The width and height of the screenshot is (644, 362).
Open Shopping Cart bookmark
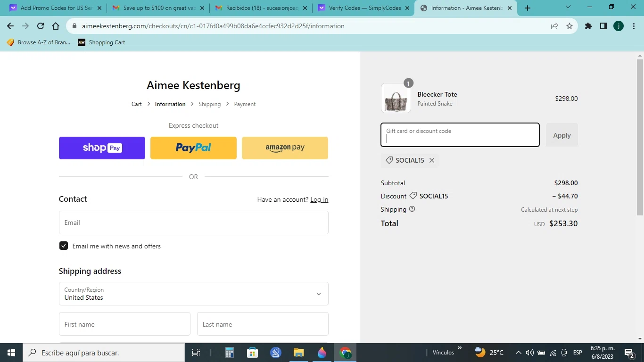[x=102, y=42]
